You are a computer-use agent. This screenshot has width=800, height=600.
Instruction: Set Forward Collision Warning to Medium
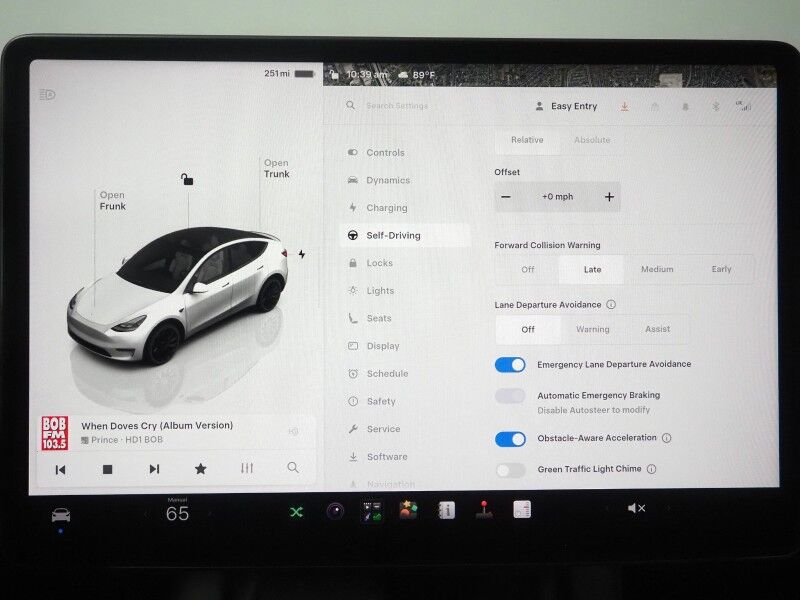point(657,269)
